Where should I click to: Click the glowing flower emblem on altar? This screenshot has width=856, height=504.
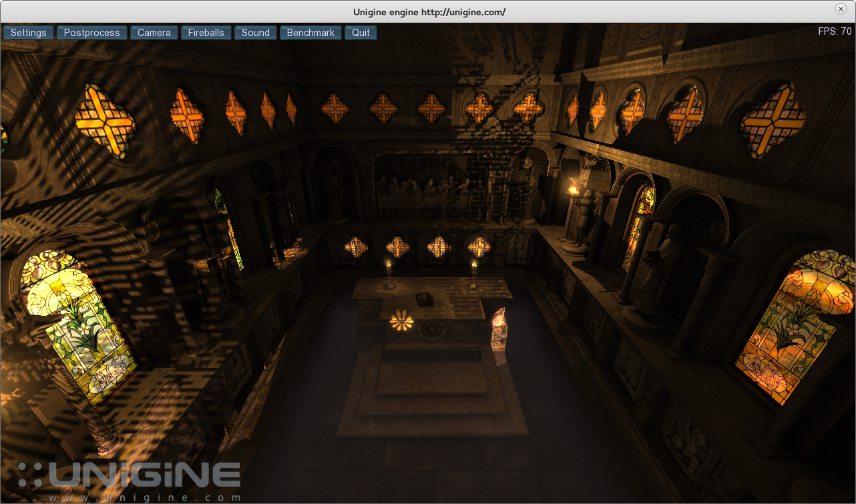[401, 321]
